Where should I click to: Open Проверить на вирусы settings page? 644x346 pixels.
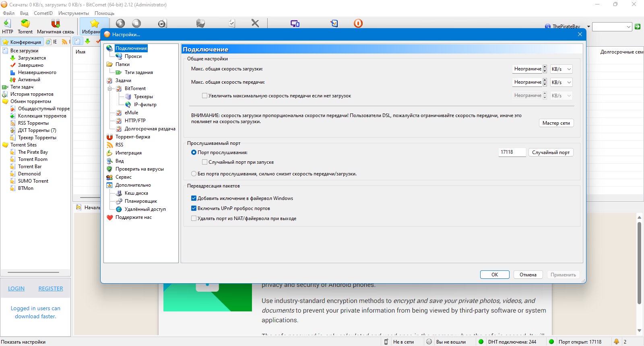click(139, 169)
